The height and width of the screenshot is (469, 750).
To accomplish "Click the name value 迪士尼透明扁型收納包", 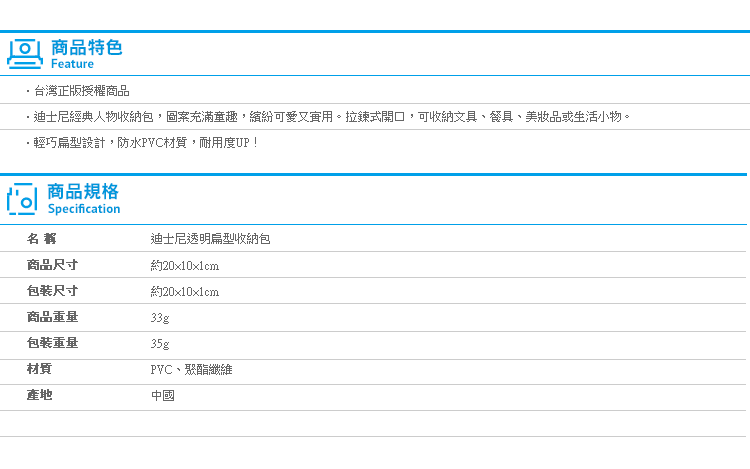I will (210, 239).
